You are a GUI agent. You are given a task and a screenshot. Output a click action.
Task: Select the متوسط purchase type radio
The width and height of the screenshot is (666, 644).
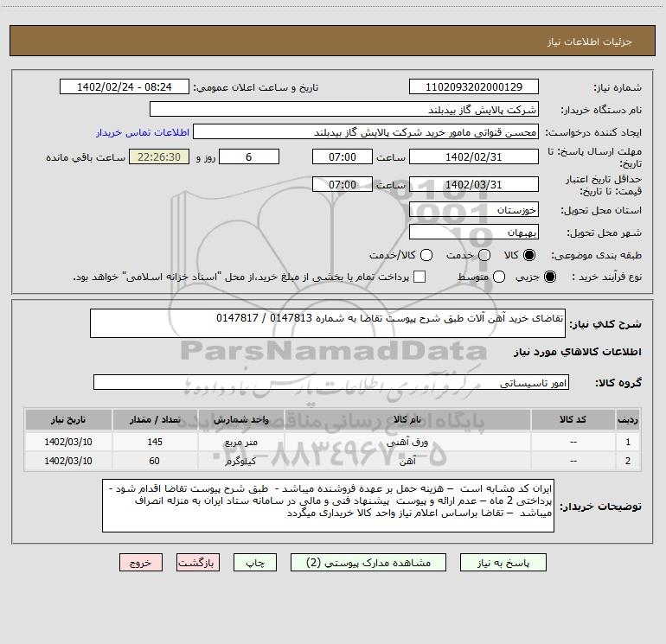499,277
